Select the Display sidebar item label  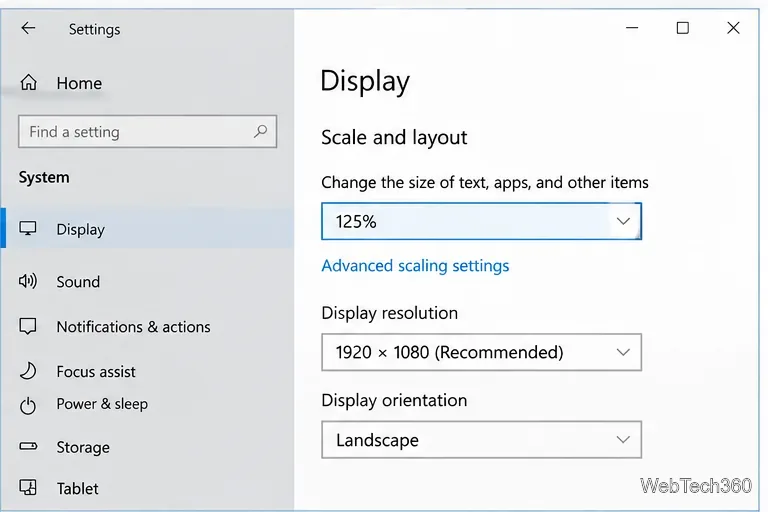click(x=80, y=229)
